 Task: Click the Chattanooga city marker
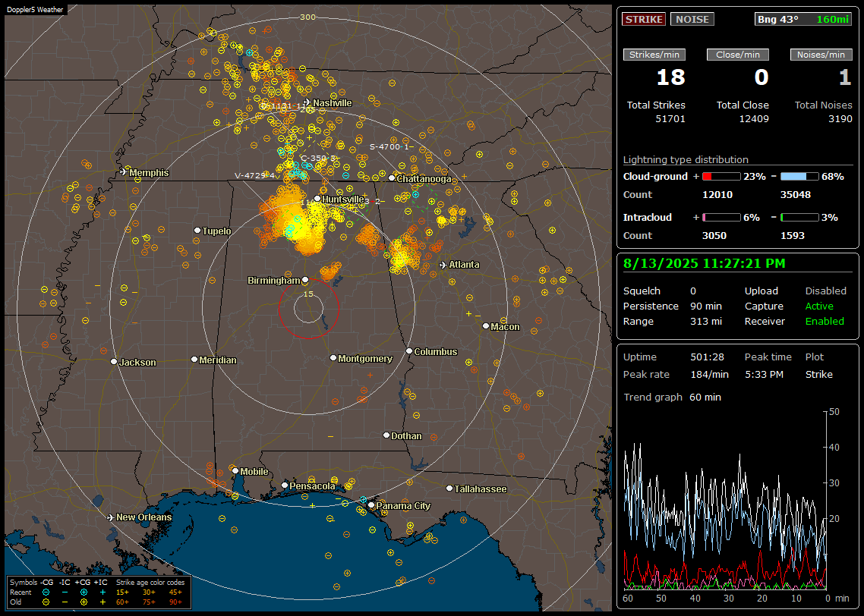point(392,178)
